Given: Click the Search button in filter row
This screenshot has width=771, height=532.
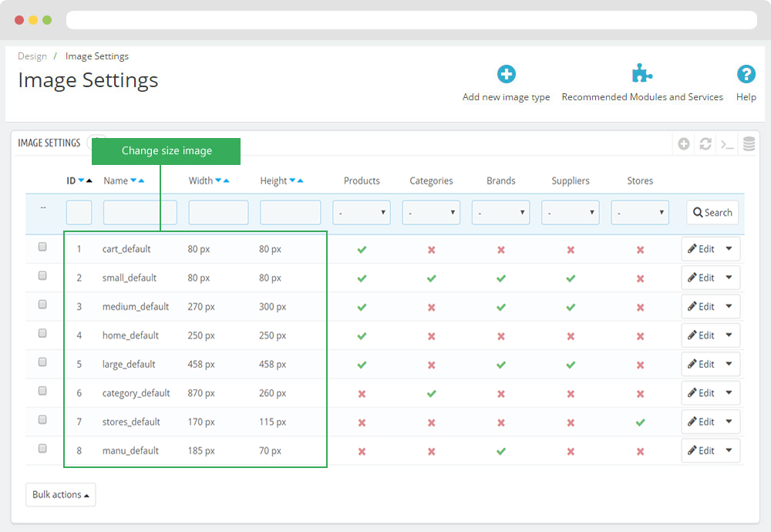Looking at the screenshot, I should (712, 213).
